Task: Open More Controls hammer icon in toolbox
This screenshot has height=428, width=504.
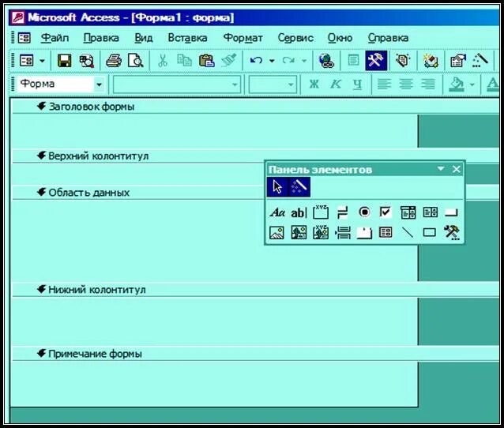Action: 452,233
